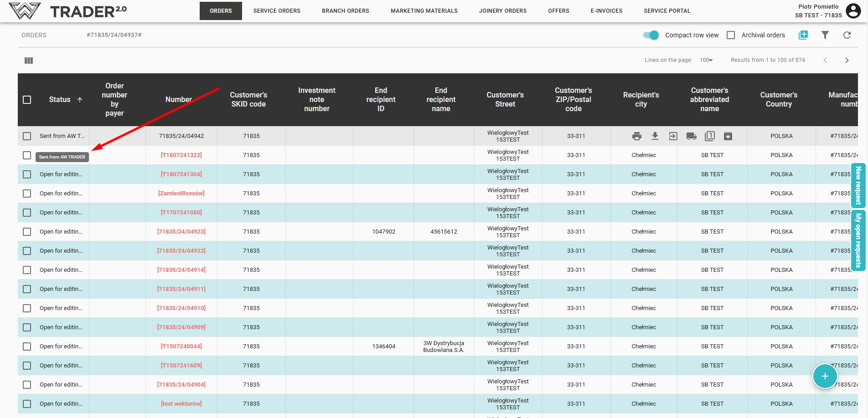Click the round floating plus button
Viewport: 868px width, 418px height.
point(825,376)
